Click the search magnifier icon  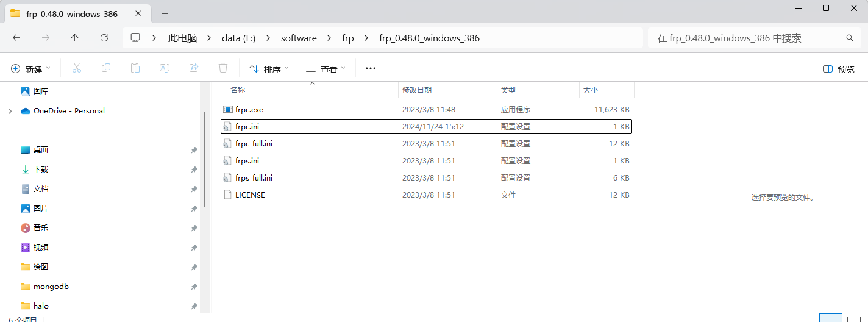coord(850,38)
